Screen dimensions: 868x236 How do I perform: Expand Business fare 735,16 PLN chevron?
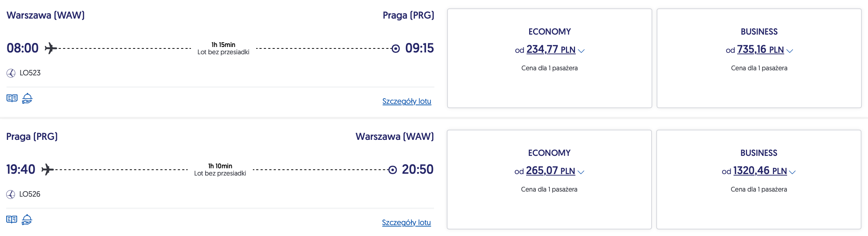tap(790, 51)
